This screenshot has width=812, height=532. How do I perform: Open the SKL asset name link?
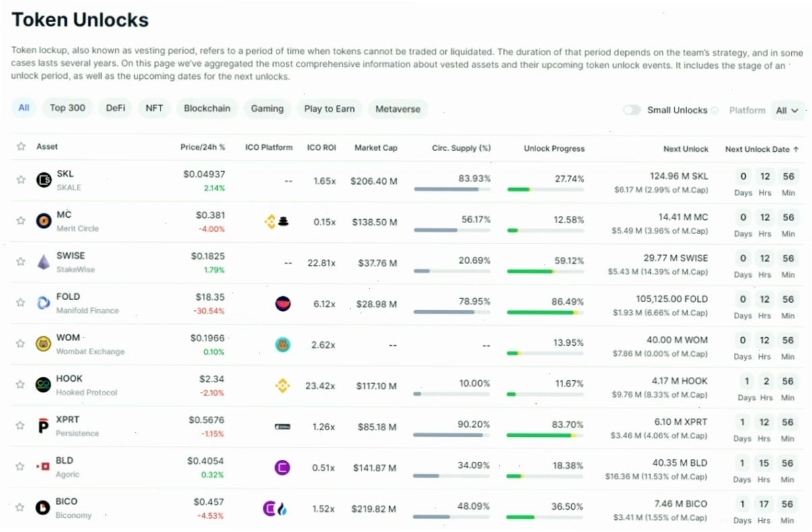point(65,174)
